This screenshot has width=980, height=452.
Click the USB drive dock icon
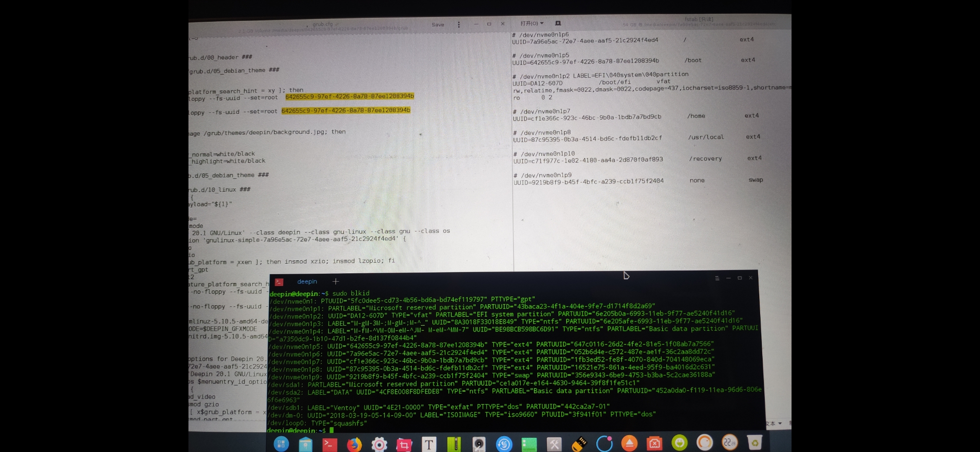pyautogui.click(x=579, y=444)
